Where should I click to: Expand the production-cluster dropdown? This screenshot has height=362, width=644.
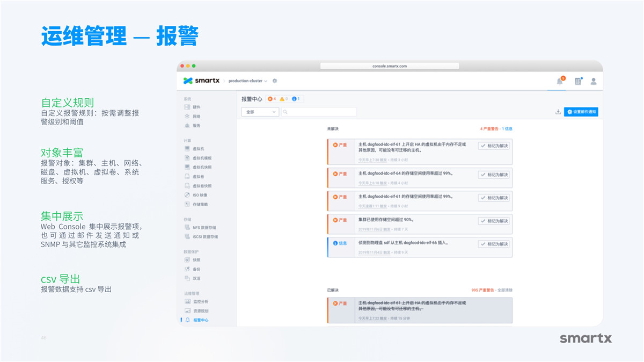[247, 81]
